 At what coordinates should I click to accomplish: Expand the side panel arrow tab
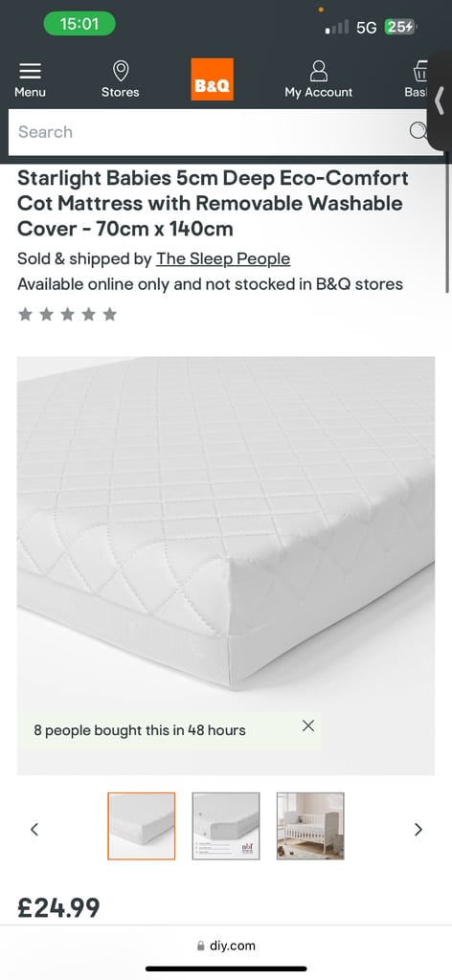tap(441, 100)
